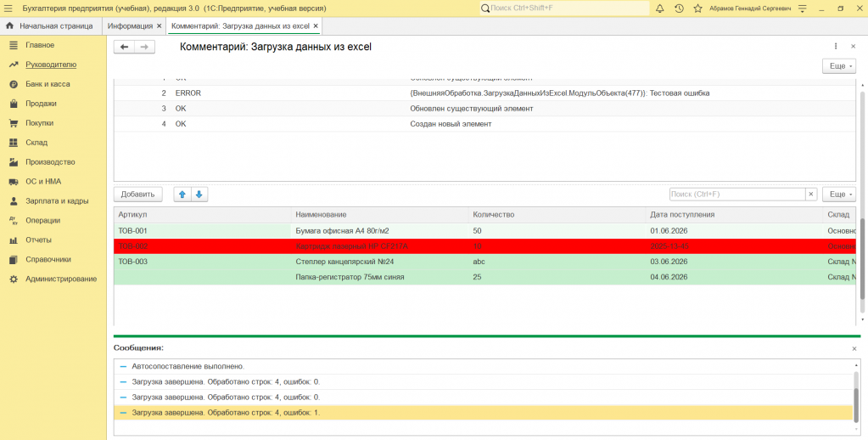The image size is (868, 440).
Task: Open the main hamburger menu
Action: (x=8, y=8)
